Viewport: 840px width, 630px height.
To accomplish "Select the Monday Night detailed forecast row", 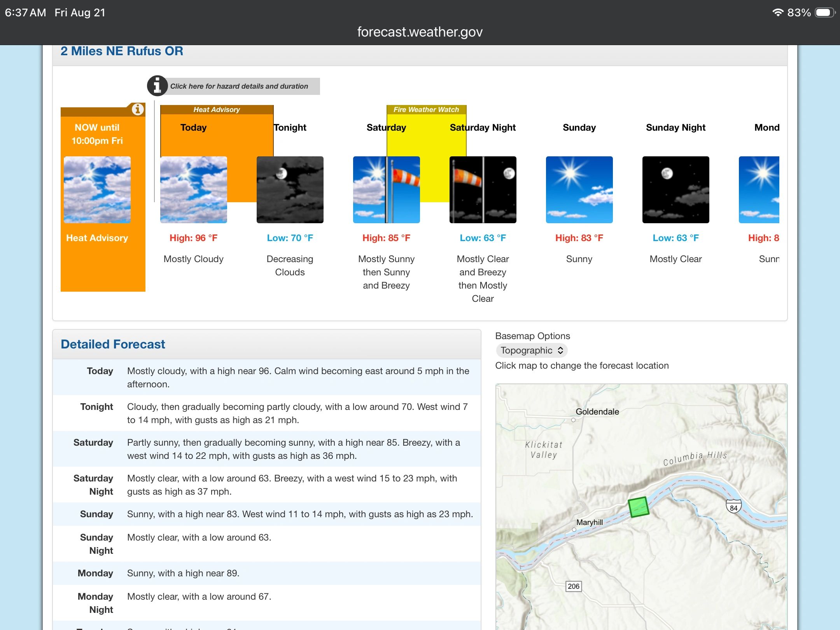I will tap(267, 603).
